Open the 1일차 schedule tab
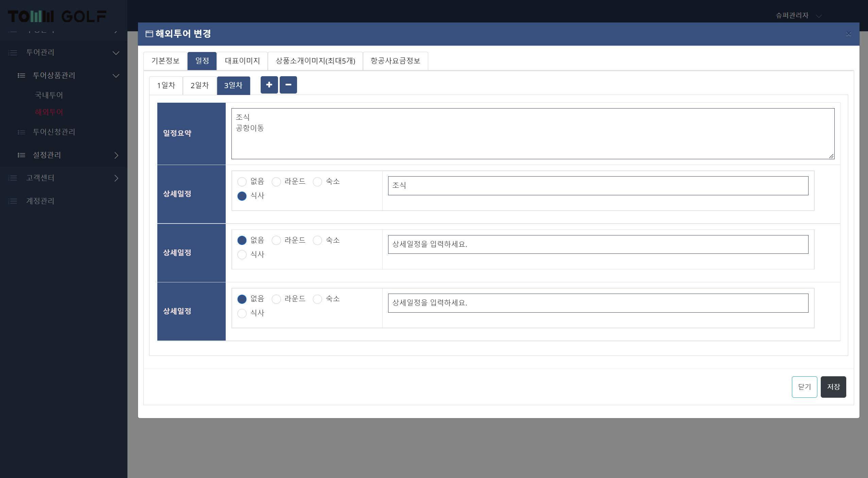868x478 pixels. click(x=166, y=85)
